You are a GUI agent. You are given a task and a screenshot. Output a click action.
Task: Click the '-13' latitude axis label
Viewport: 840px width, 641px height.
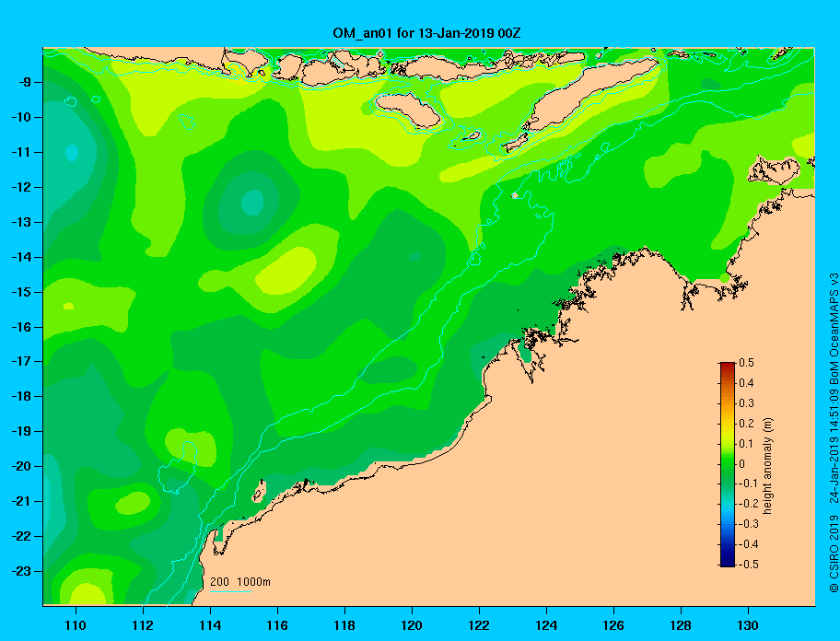tap(21, 222)
